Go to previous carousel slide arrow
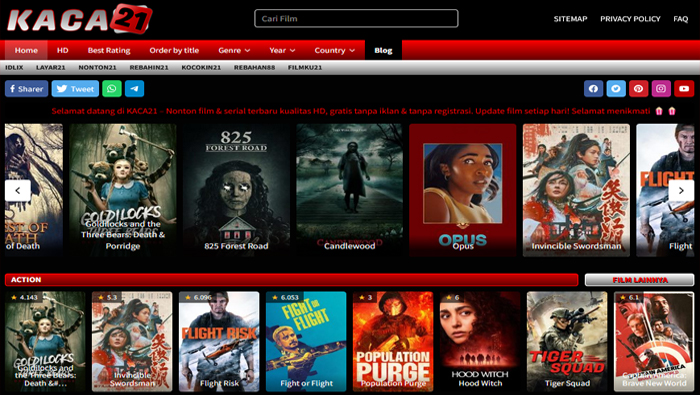Image resolution: width=700 pixels, height=395 pixels. coord(18,191)
